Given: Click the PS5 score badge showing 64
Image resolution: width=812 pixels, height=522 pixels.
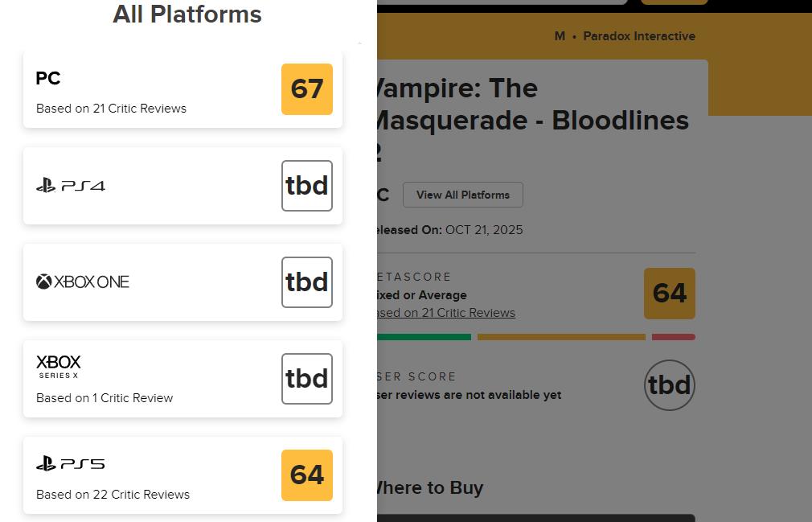Looking at the screenshot, I should tap(307, 475).
